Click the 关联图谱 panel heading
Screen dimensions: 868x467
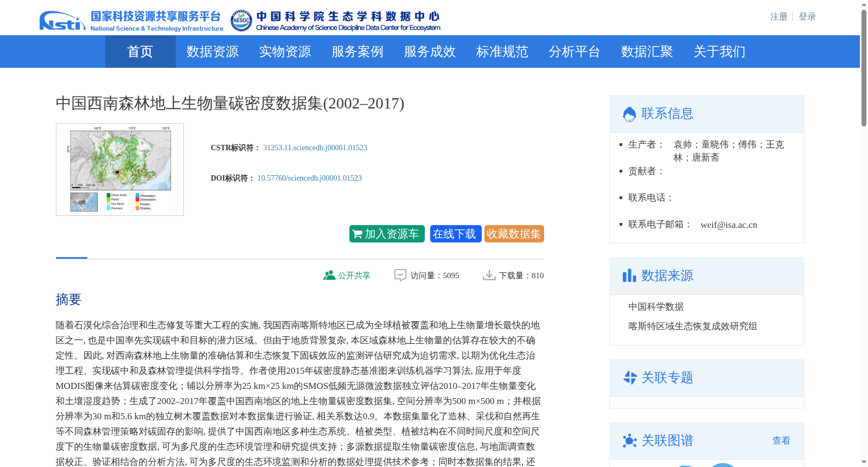[x=667, y=440]
